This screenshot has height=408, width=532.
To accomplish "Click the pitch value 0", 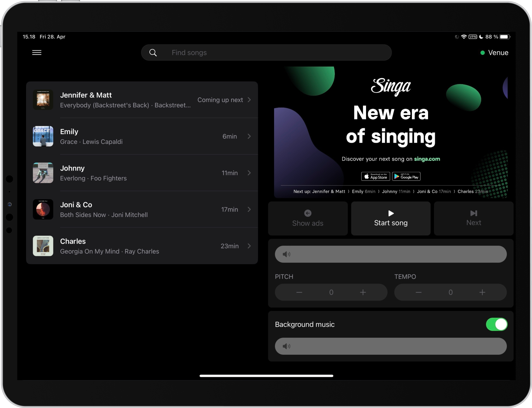I will (x=331, y=292).
